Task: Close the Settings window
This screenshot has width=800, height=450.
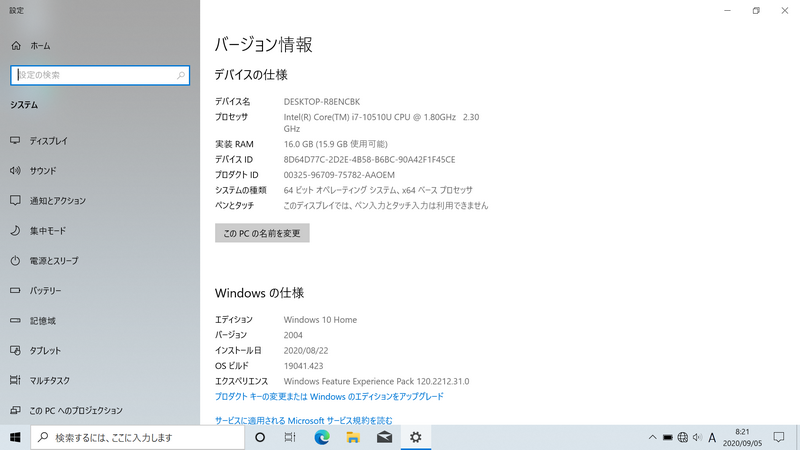Action: point(785,11)
